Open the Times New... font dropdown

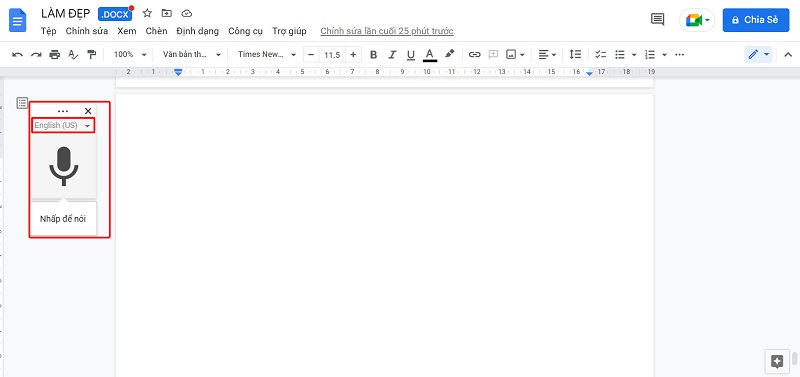click(267, 55)
